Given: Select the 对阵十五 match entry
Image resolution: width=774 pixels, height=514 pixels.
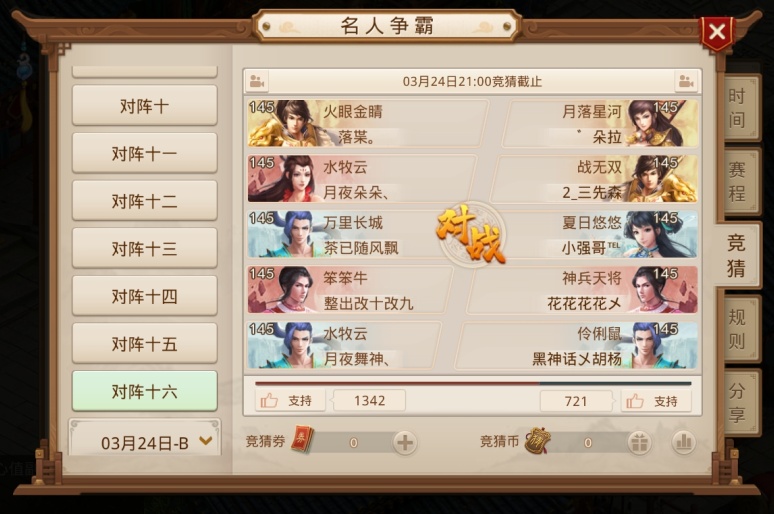Looking at the screenshot, I should [145, 344].
